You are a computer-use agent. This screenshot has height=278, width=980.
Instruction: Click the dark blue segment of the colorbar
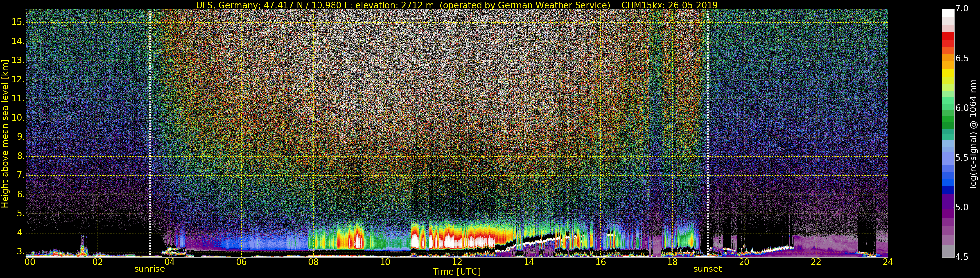(x=948, y=190)
